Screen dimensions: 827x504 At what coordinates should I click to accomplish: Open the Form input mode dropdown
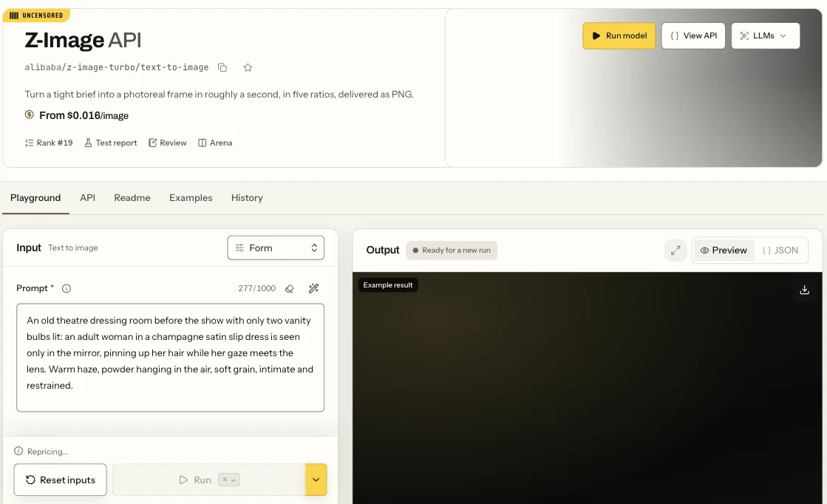[x=276, y=248]
